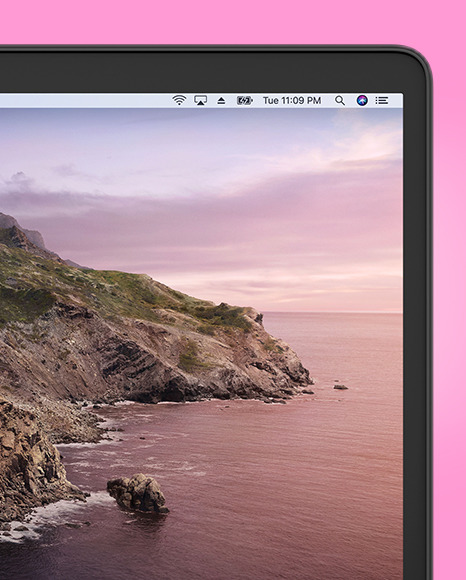Click the large lone rock in the water
This screenshot has width=466, height=580.
point(137,493)
